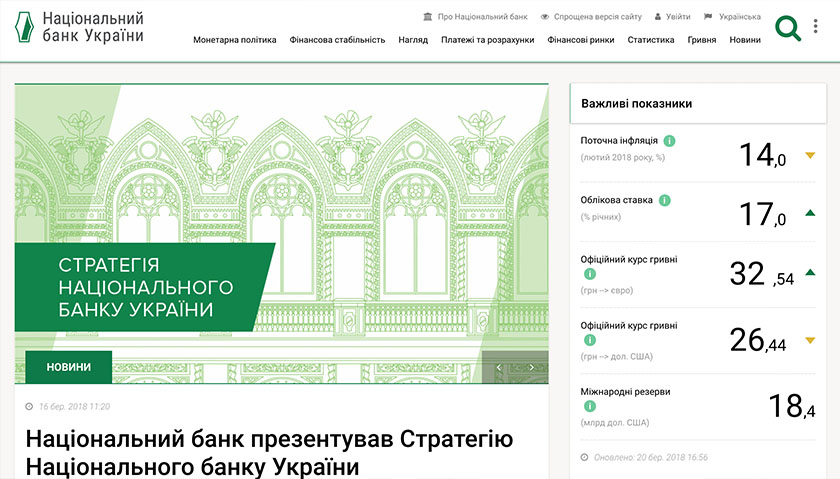Open Монетарна політика menu
The height and width of the screenshot is (479, 840).
[234, 40]
